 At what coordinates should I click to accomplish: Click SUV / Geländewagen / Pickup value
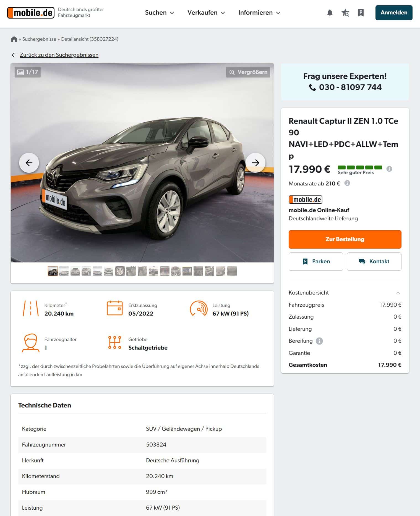coord(184,429)
